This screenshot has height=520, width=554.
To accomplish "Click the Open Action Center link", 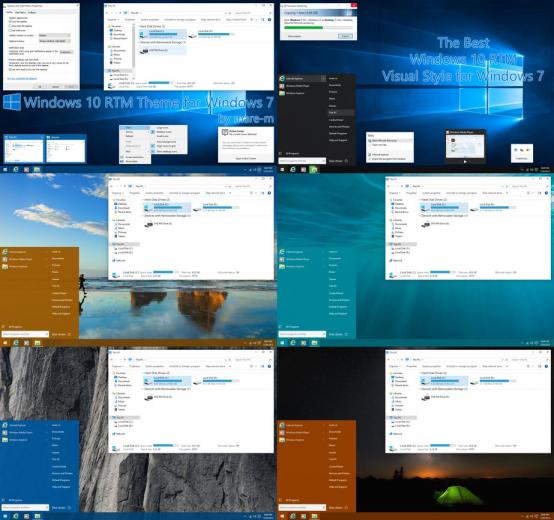I will click(246, 158).
